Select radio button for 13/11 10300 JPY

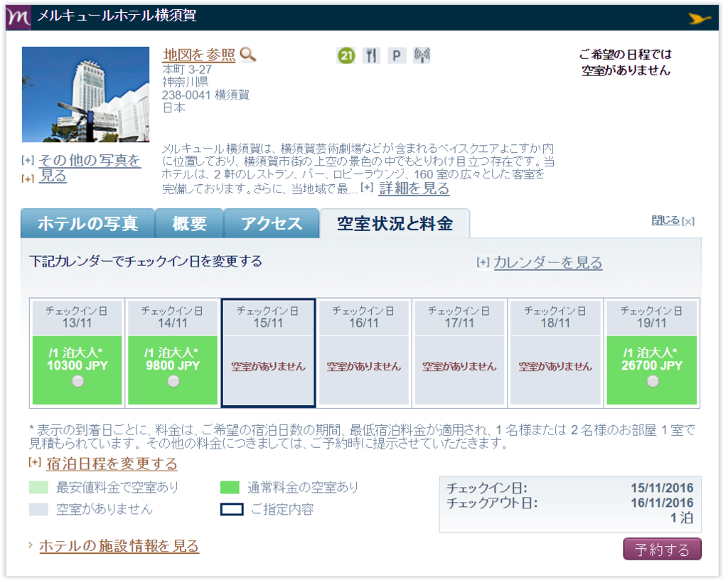coord(78,382)
